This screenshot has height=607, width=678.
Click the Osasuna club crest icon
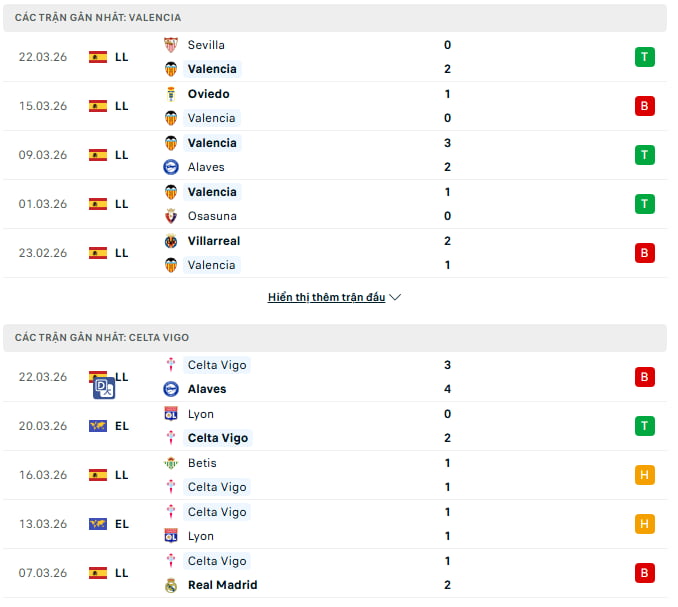171,216
